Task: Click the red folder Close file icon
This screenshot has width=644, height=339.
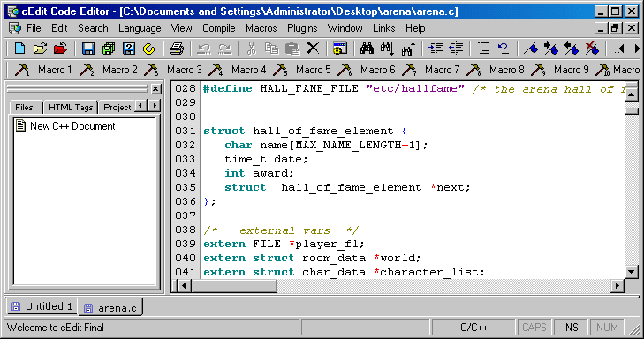Action: pos(61,49)
